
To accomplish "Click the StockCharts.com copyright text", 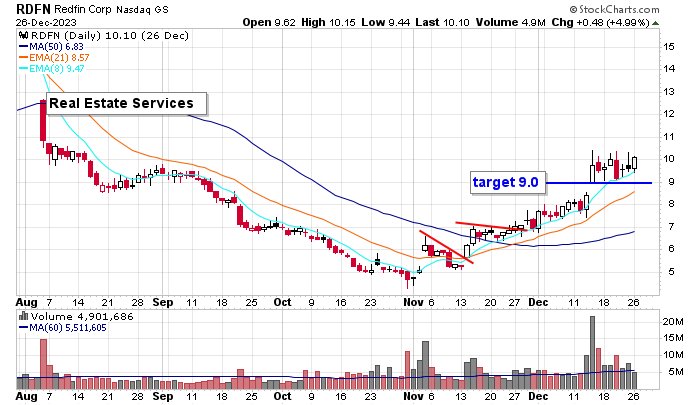I will tap(614, 9).
